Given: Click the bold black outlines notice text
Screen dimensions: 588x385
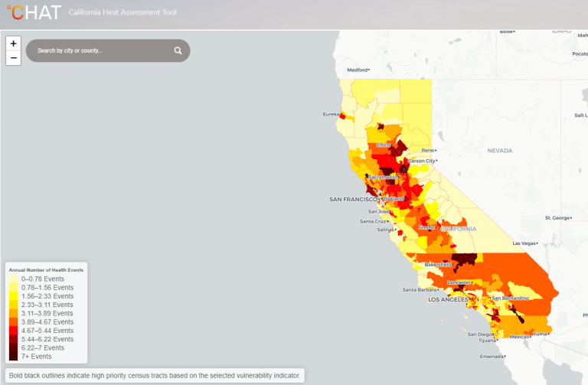Looking at the screenshot, I should pos(155,376).
